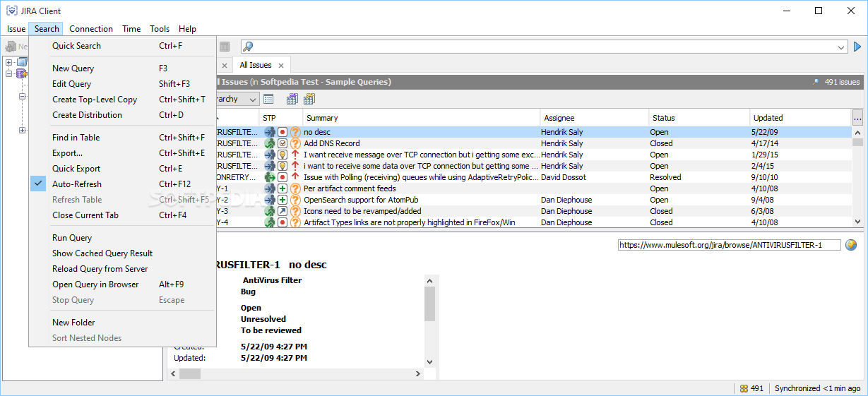
Task: Click the issue URL text field
Action: (x=729, y=245)
